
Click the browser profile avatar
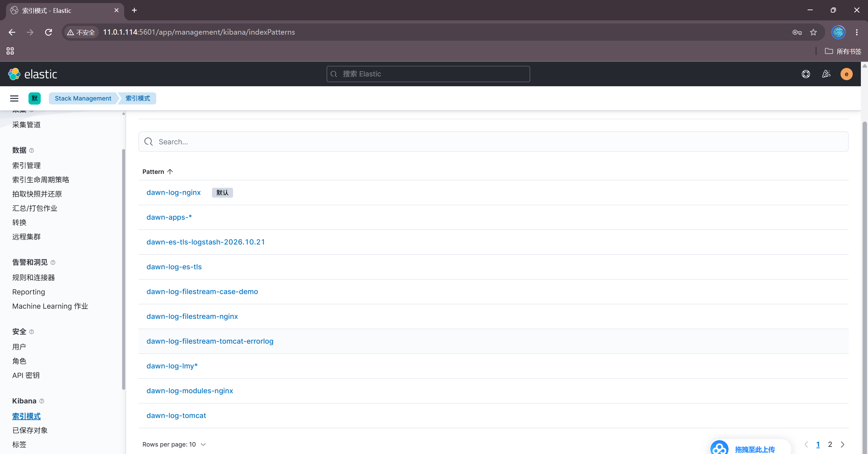click(838, 32)
